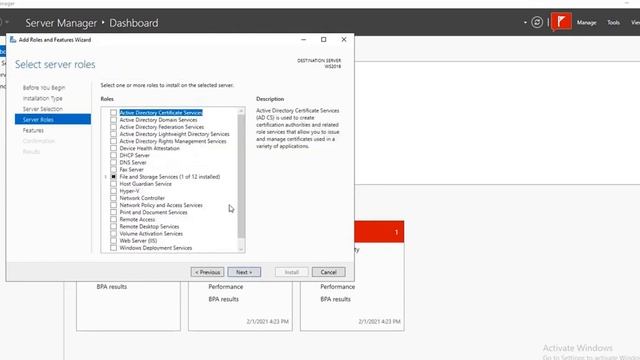Image resolution: width=640 pixels, height=360 pixels.
Task: Open the Tools menu
Action: pos(613,22)
